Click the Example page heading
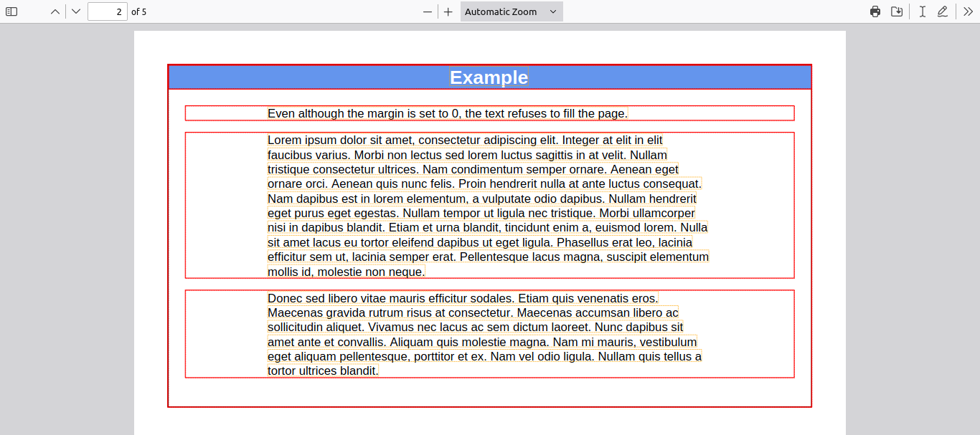The width and height of the screenshot is (980, 435). (x=489, y=77)
